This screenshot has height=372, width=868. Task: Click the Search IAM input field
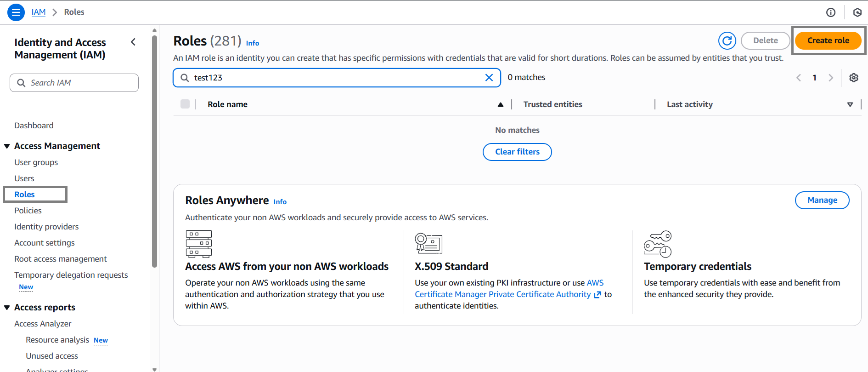(74, 83)
